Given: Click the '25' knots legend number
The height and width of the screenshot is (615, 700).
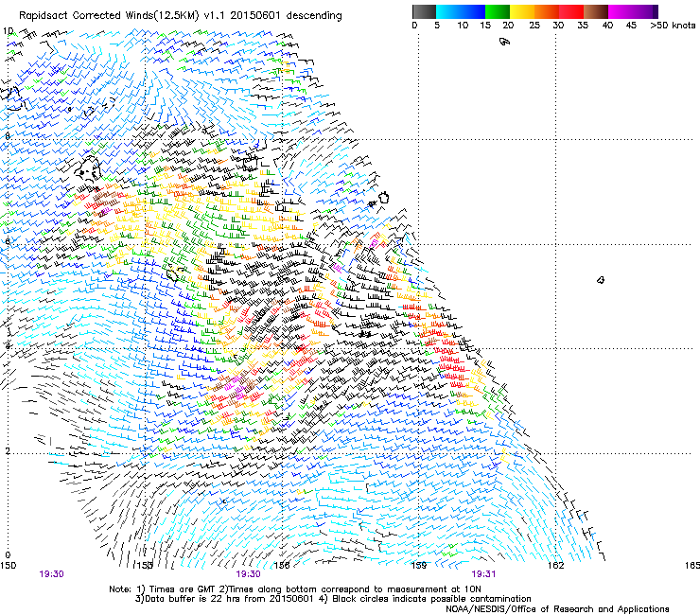Looking at the screenshot, I should 534,26.
